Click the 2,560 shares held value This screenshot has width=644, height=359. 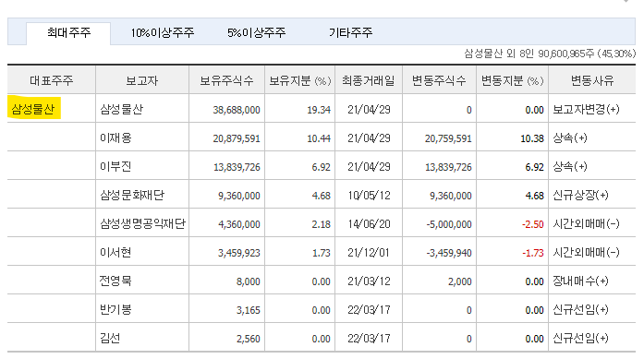pos(248,339)
